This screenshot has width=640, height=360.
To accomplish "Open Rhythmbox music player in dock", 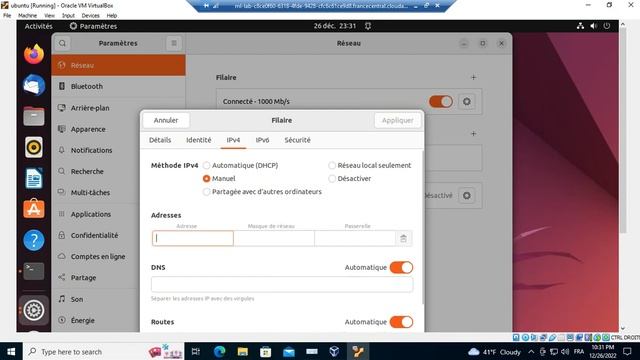I will [x=34, y=147].
